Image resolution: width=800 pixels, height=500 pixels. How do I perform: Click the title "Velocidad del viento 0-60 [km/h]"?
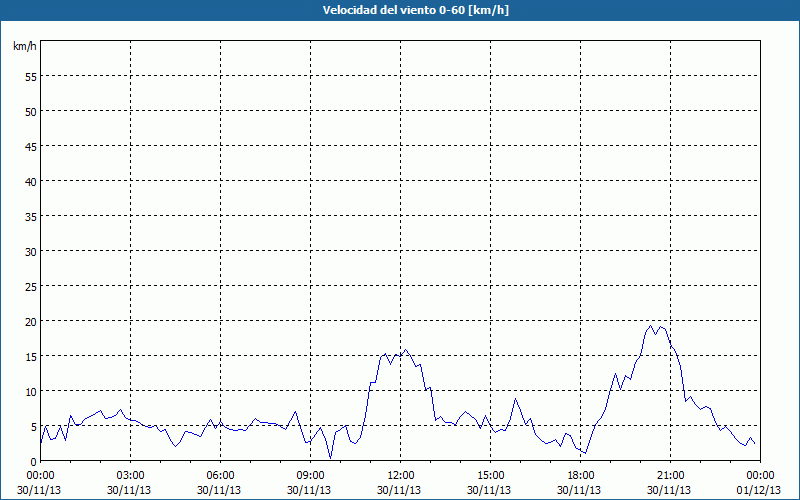[x=416, y=10]
